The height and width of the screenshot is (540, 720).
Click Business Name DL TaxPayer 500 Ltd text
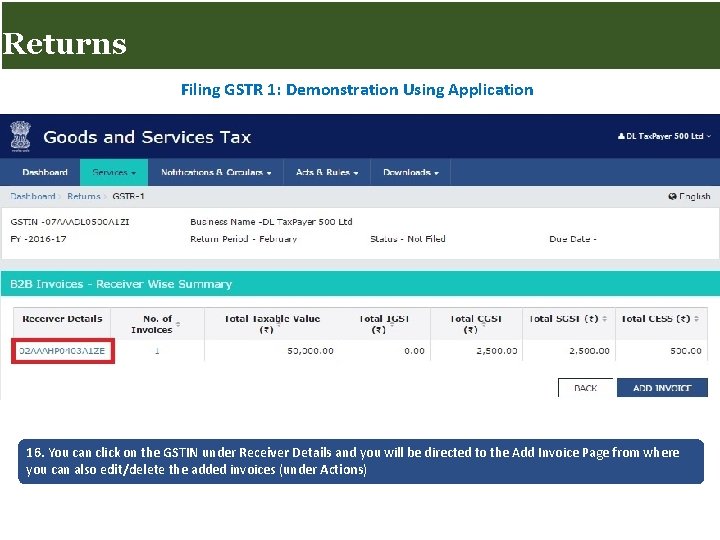point(271,222)
